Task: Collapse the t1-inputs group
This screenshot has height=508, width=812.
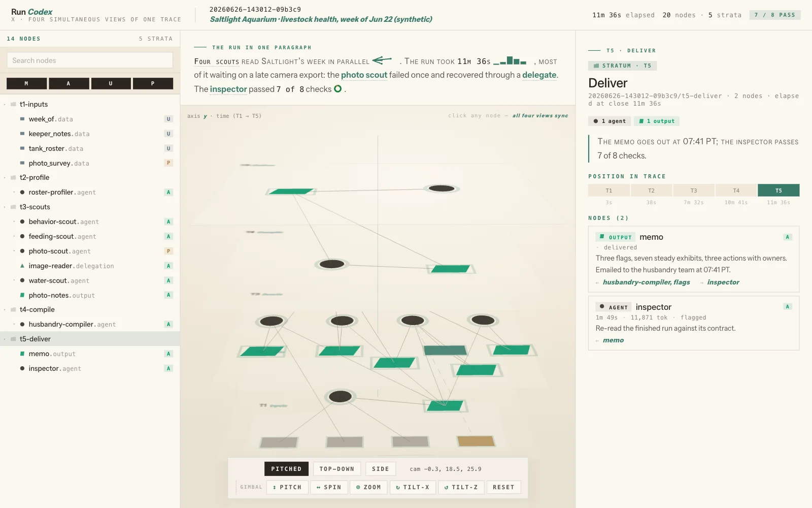Action: click(5, 105)
